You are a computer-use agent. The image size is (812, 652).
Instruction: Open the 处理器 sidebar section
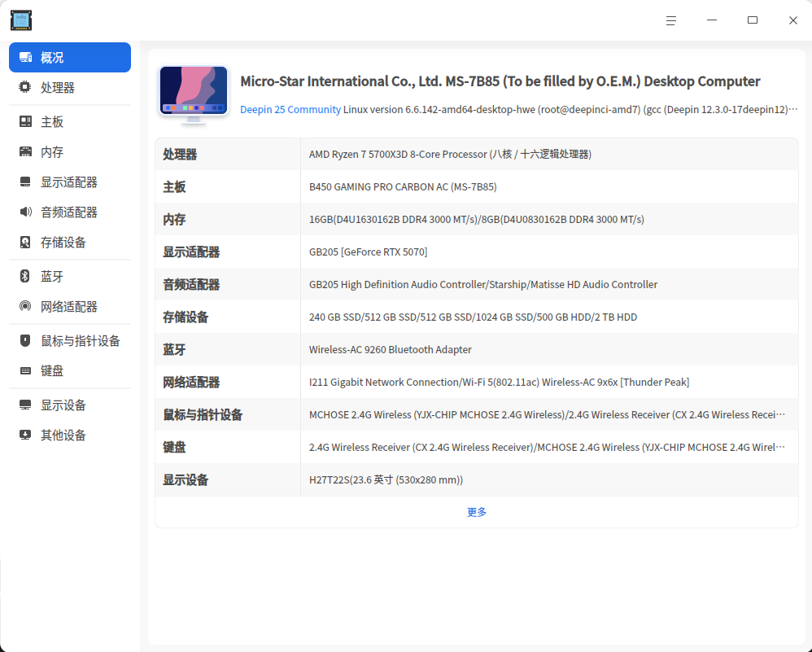click(70, 88)
